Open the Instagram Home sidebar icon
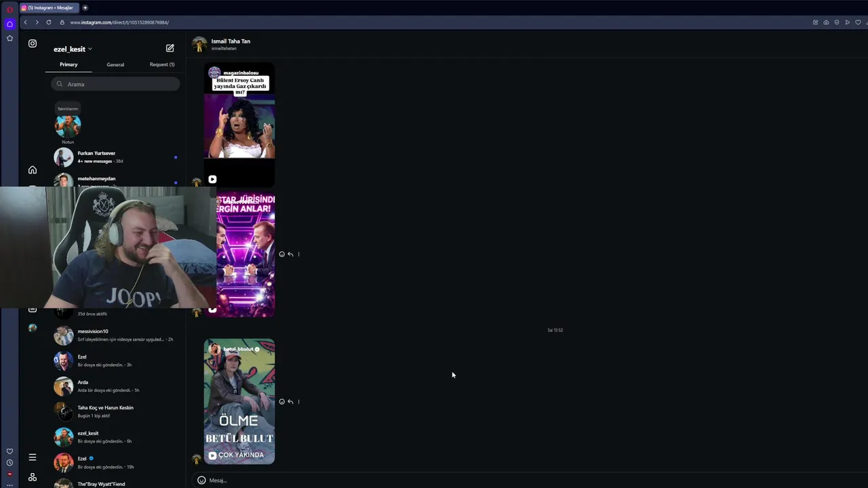Viewport: 868px width, 488px height. click(x=33, y=170)
